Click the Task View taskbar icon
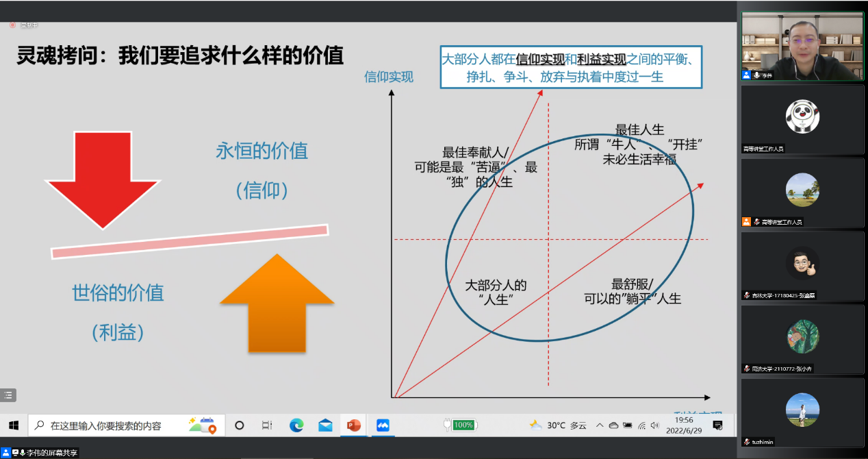The width and height of the screenshot is (868, 459). pos(267,425)
